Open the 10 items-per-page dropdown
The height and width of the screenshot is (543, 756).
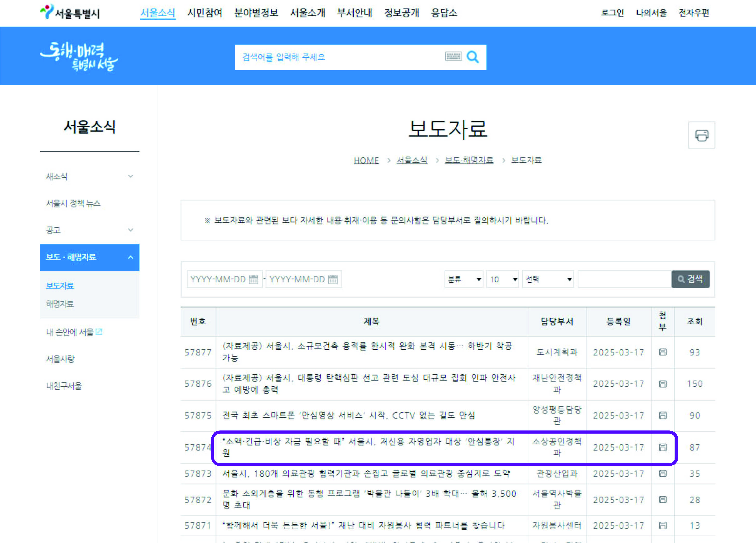click(x=502, y=279)
